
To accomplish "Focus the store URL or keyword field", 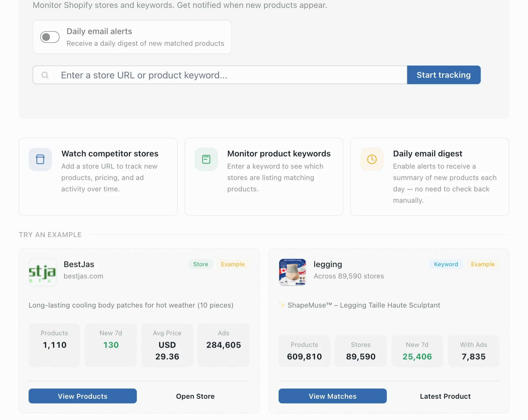I will (220, 75).
